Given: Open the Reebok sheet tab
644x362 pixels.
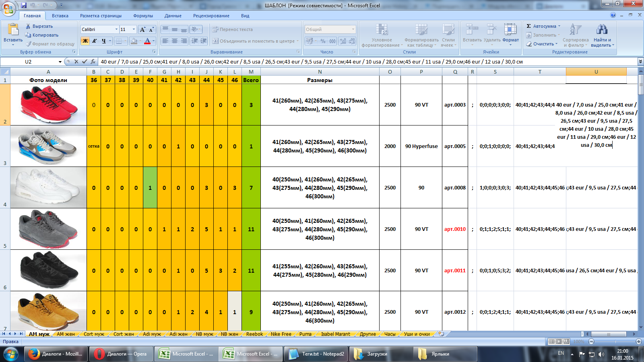Looking at the screenshot, I should point(254,334).
